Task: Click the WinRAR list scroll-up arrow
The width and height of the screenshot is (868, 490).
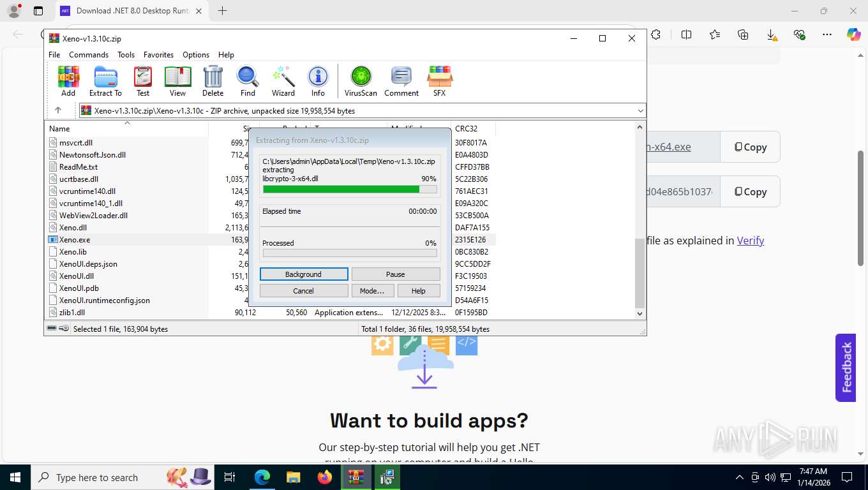Action: click(640, 128)
